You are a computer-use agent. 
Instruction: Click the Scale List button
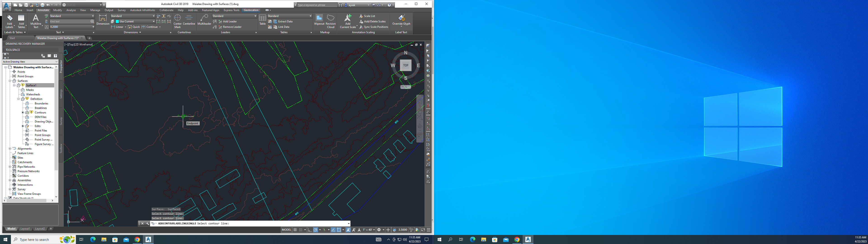(x=367, y=16)
